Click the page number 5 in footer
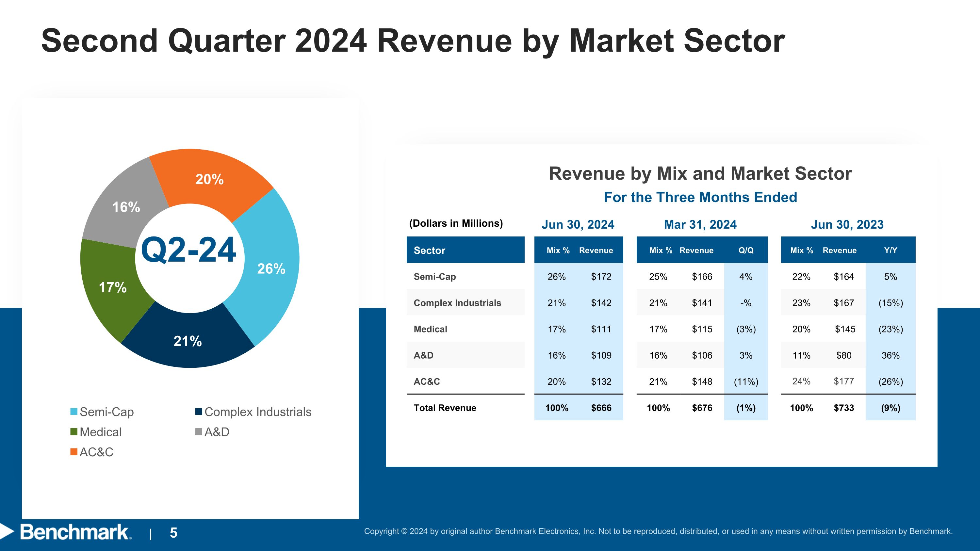The image size is (980, 551). (173, 533)
